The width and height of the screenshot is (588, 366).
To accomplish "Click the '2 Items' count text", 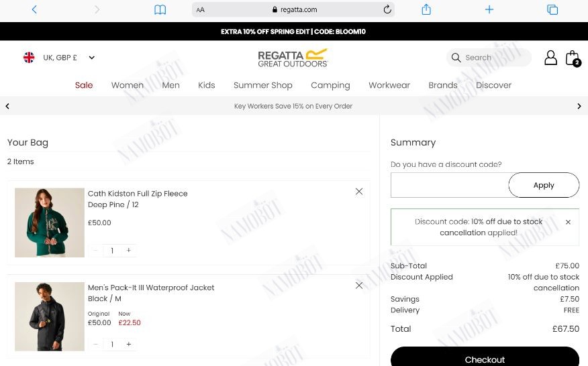I will coord(21,162).
